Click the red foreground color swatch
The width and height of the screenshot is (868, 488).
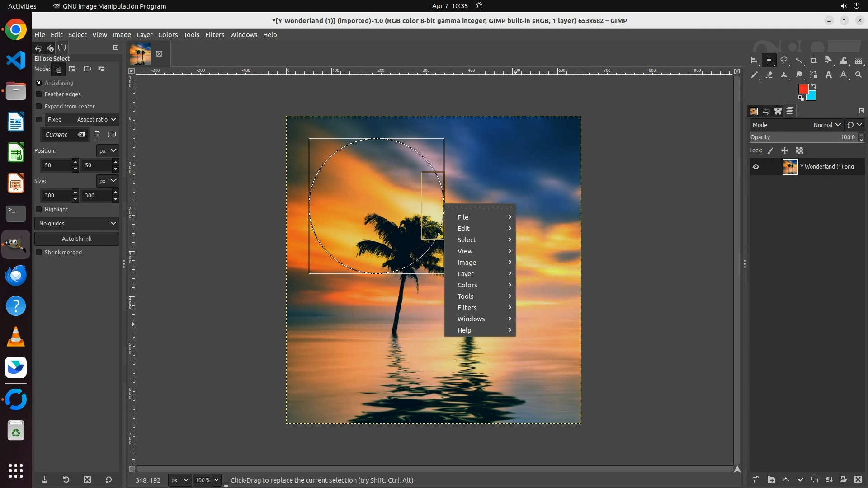[803, 89]
